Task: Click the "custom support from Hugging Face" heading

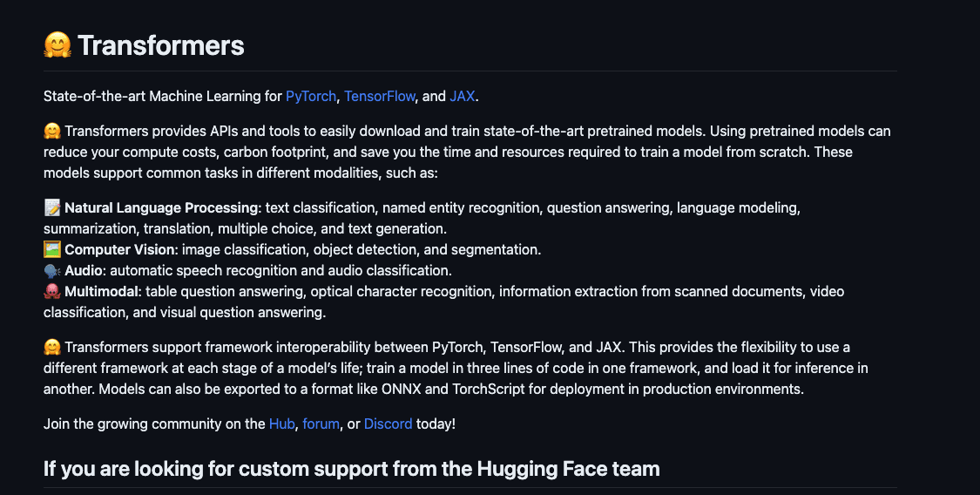Action: [x=351, y=469]
